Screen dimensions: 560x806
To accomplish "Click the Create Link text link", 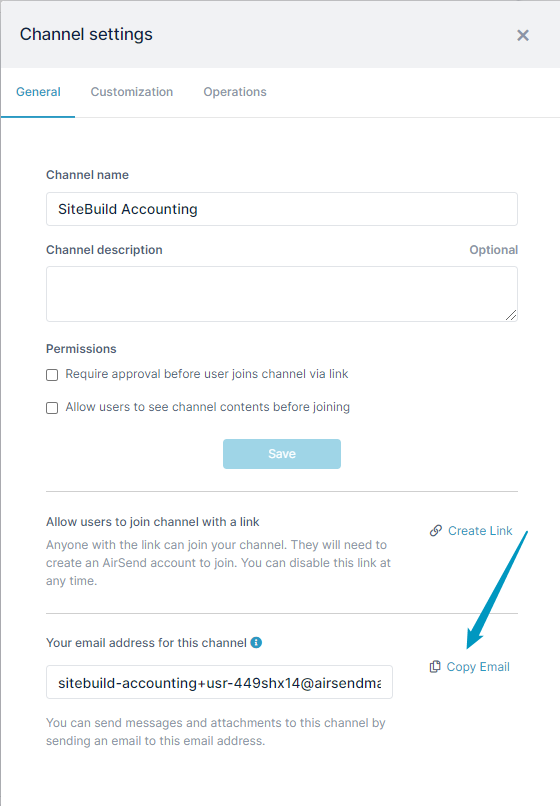I will [x=480, y=530].
